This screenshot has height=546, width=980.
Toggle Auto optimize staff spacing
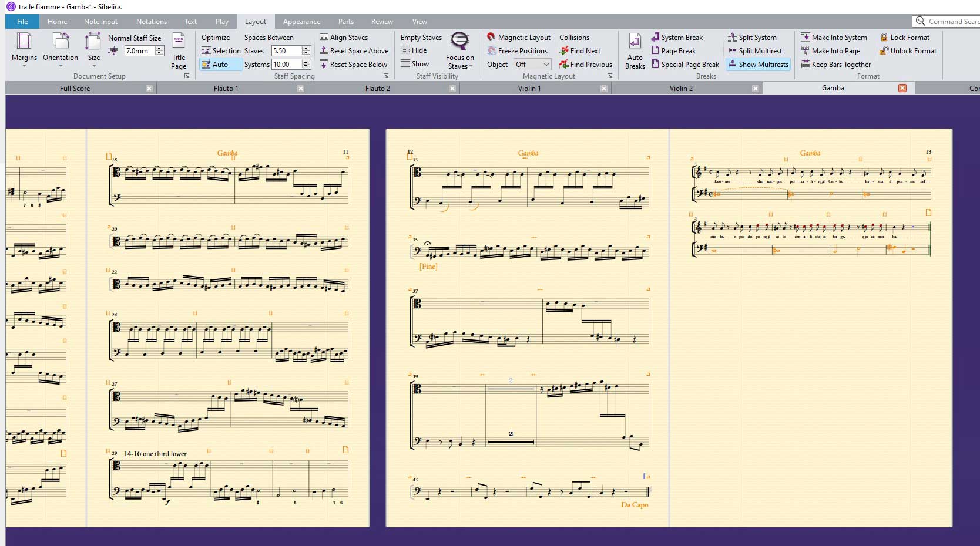click(221, 65)
